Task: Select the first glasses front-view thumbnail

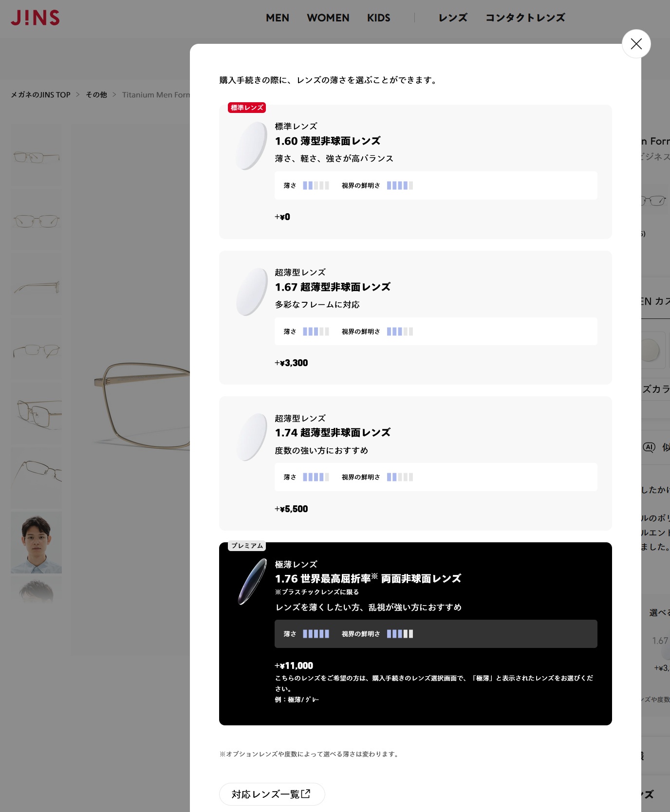Action: pos(36,156)
